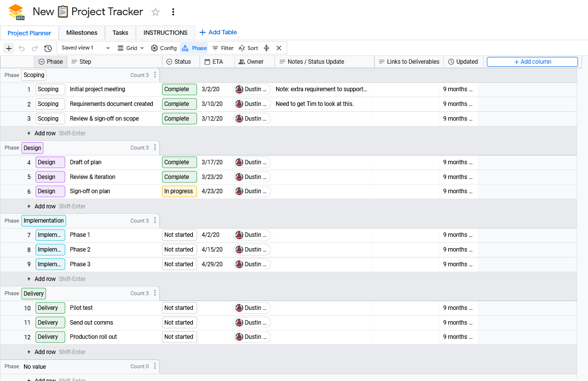Image resolution: width=588 pixels, height=381 pixels.
Task: Star the New Project Tracker workspace
Action: [x=155, y=12]
